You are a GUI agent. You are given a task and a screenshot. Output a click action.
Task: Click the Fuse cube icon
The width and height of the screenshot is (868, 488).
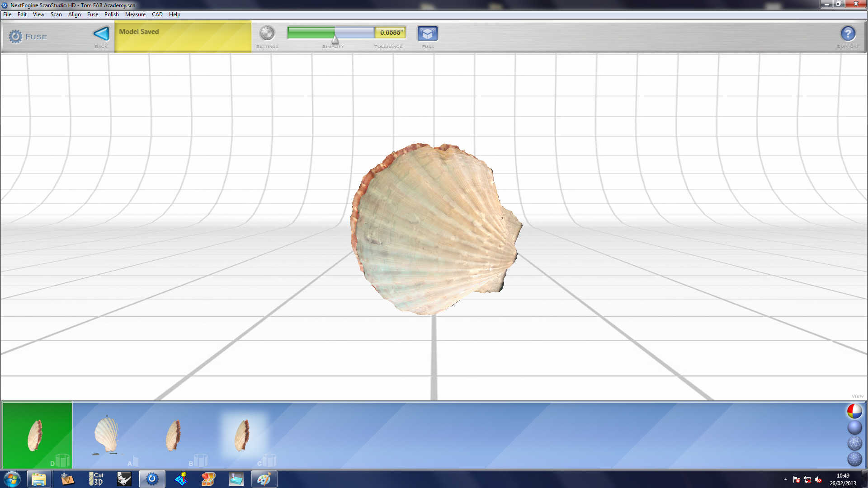(x=427, y=33)
